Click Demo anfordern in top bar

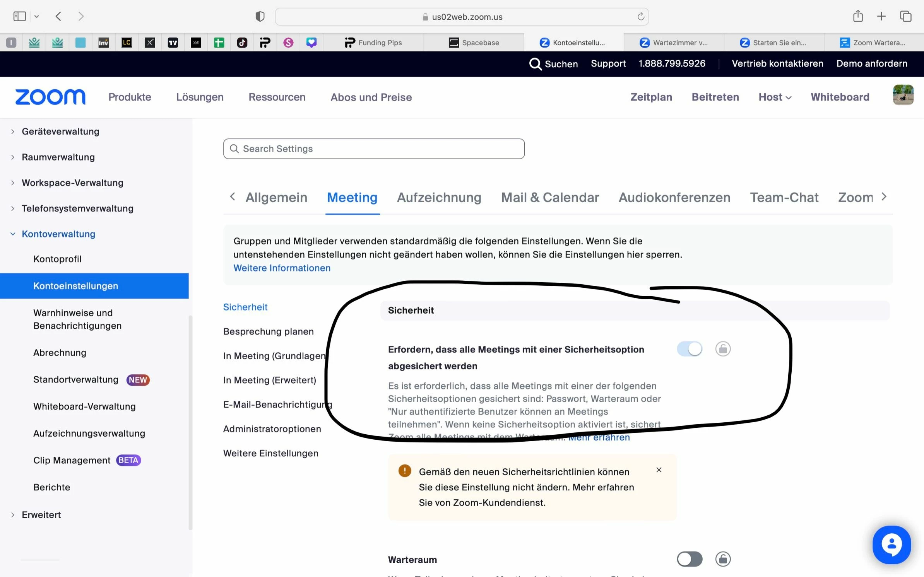pyautogui.click(x=871, y=63)
